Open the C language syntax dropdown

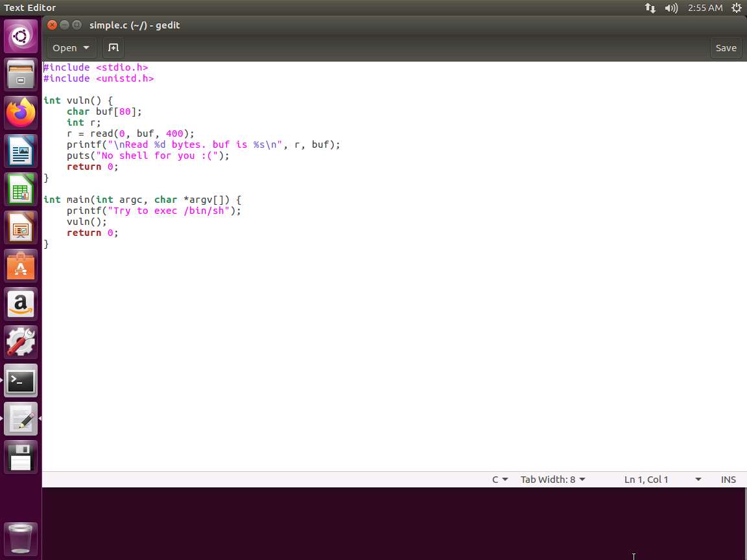[x=500, y=480]
